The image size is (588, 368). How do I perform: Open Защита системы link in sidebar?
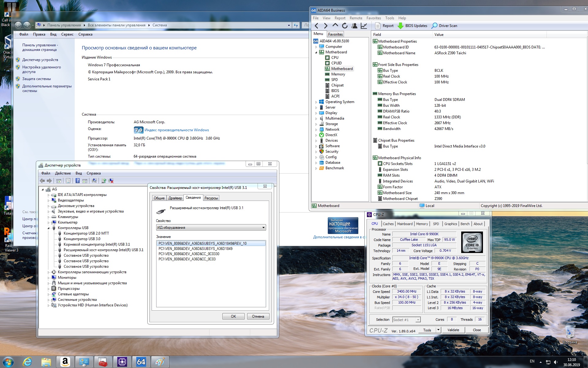coord(36,79)
